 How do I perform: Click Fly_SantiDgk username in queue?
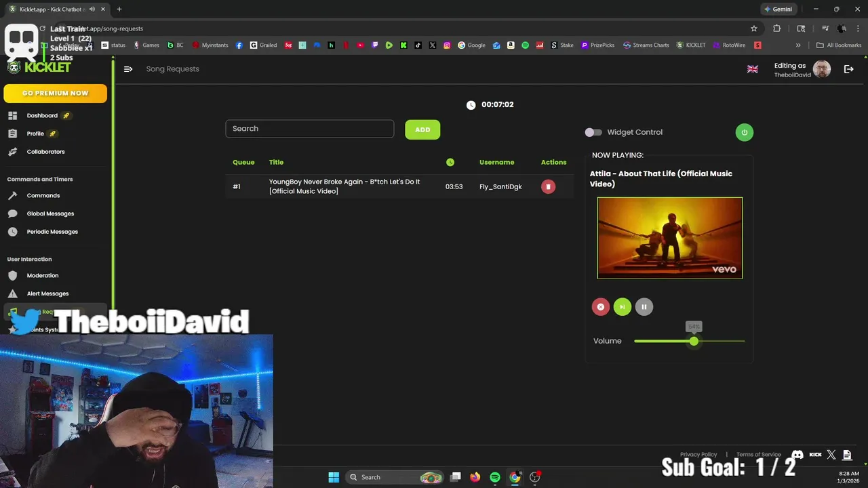click(x=500, y=186)
